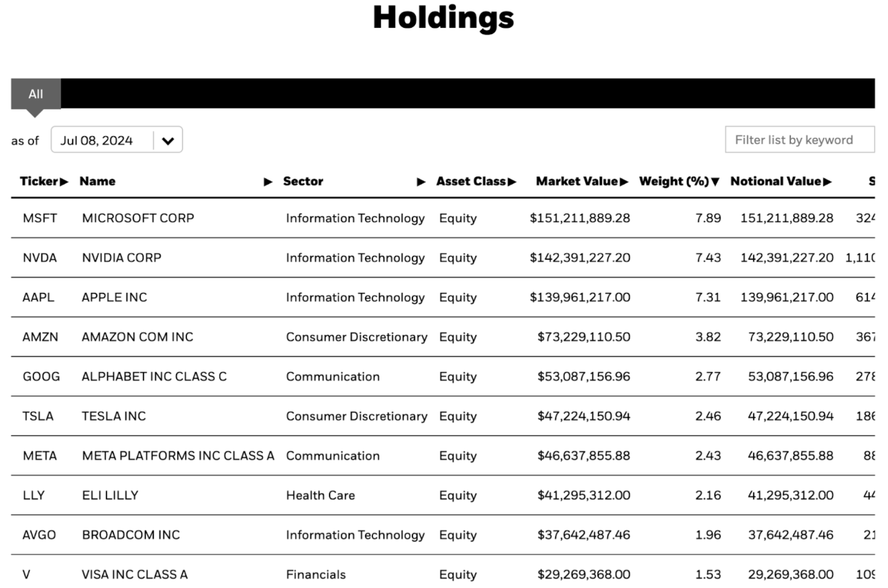Click the Name column header text
This screenshot has height=588, width=888.
click(98, 182)
